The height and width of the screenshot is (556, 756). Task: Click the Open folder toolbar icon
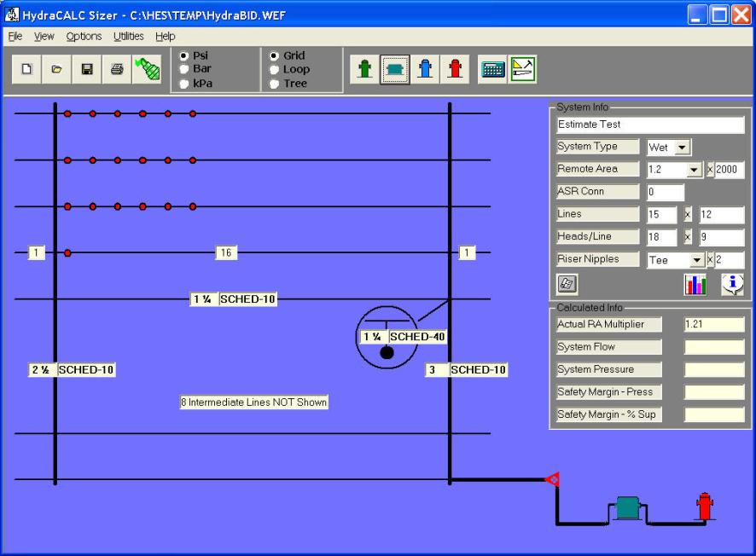click(x=56, y=69)
